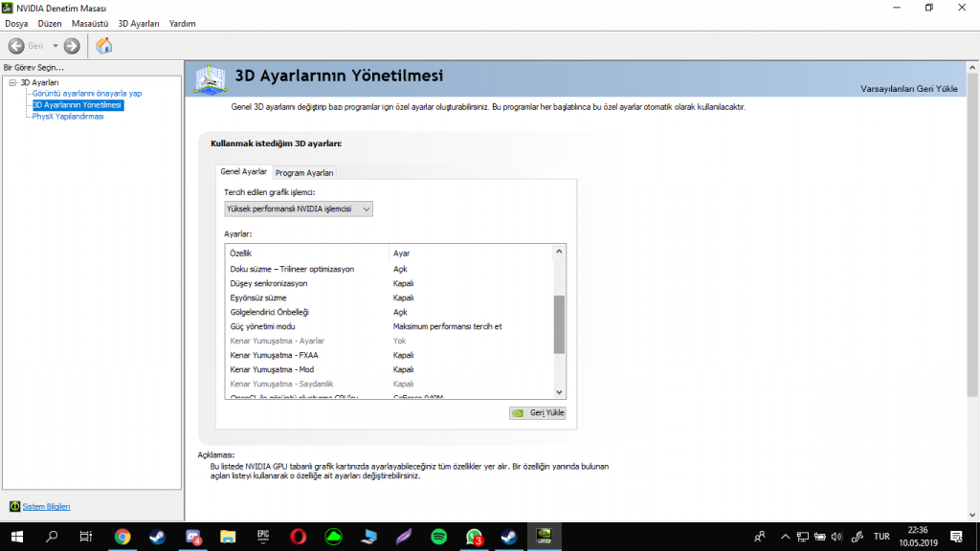Click the Özellik column header
980x551 pixels.
pos(307,253)
